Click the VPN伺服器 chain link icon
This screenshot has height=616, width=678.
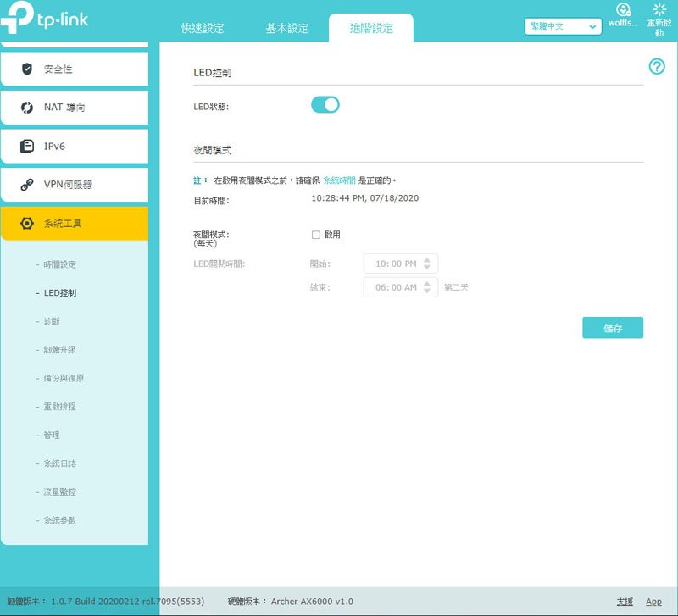point(27,185)
